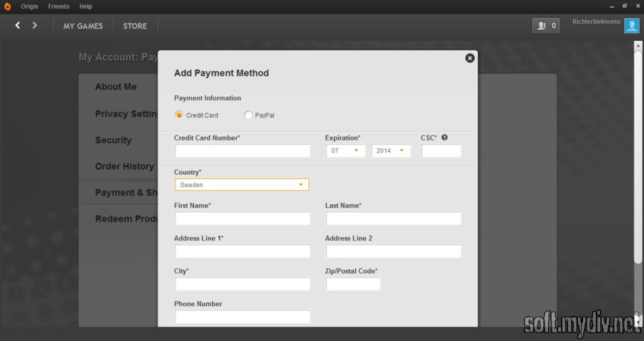Screen dimensions: 644x341
Task: Open the Order History section
Action: coord(118,167)
